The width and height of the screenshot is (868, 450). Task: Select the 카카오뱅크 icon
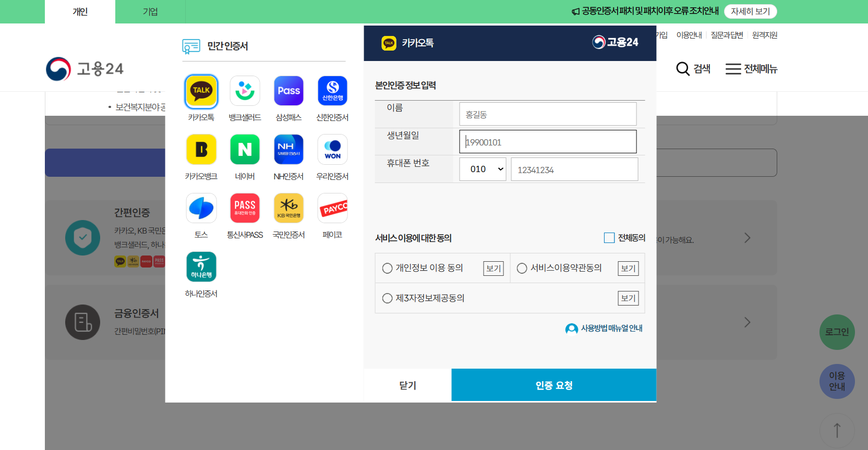[201, 150]
